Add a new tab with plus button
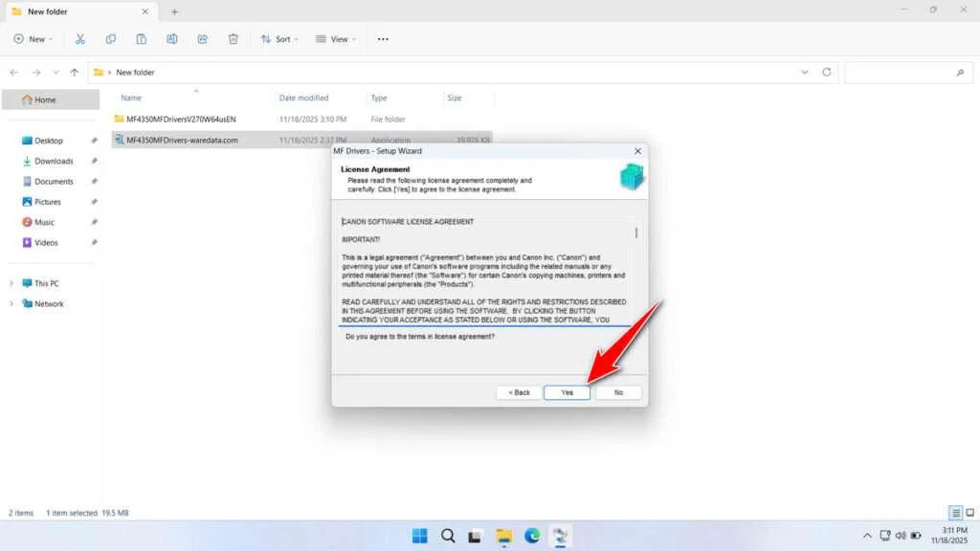Screen dimensions: 980x551 point(174,11)
